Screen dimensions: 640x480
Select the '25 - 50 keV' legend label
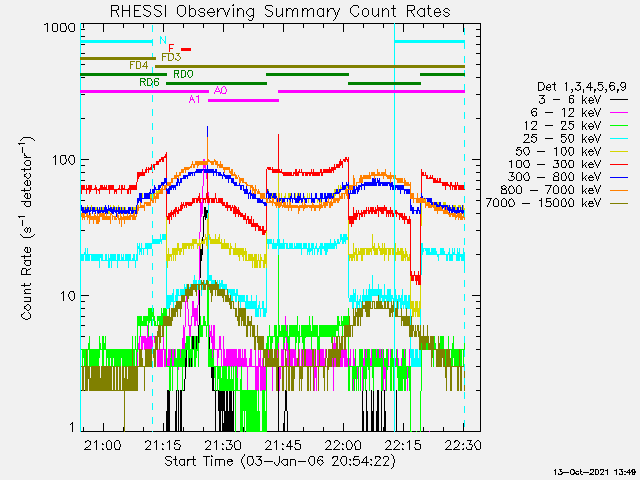[x=562, y=139]
